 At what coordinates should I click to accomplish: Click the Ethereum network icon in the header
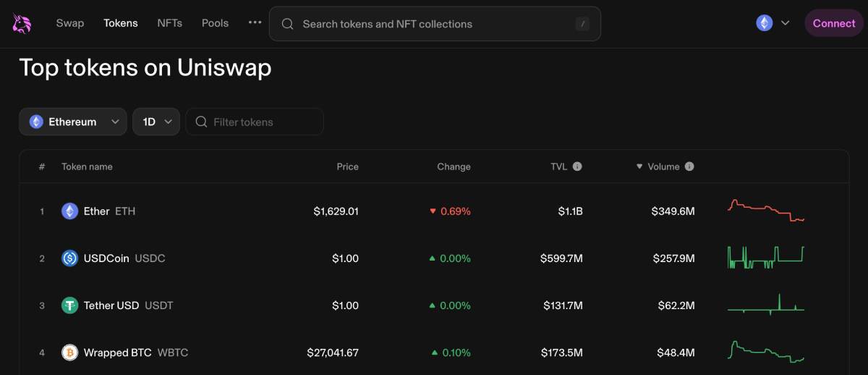(765, 23)
